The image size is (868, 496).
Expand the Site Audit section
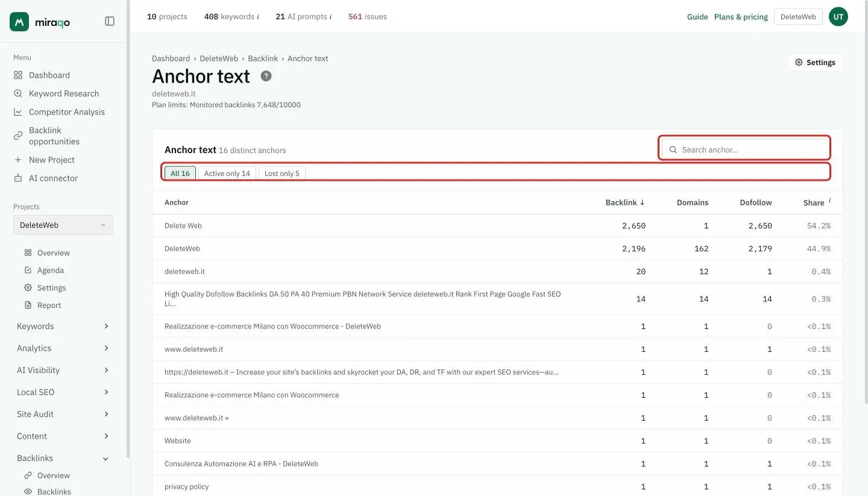coord(63,414)
